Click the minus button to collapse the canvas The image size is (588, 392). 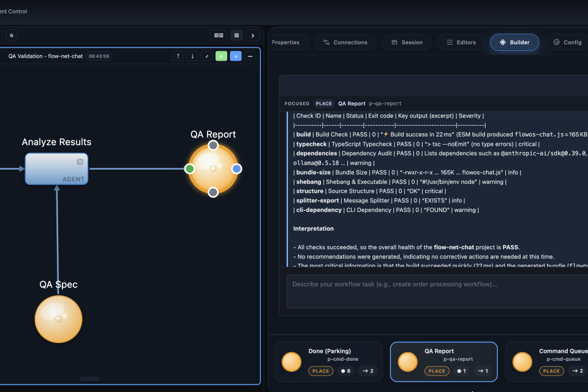pyautogui.click(x=250, y=56)
